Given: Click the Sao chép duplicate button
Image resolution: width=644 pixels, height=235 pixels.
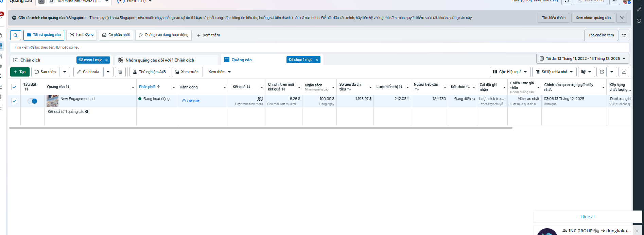Looking at the screenshot, I should 45,72.
